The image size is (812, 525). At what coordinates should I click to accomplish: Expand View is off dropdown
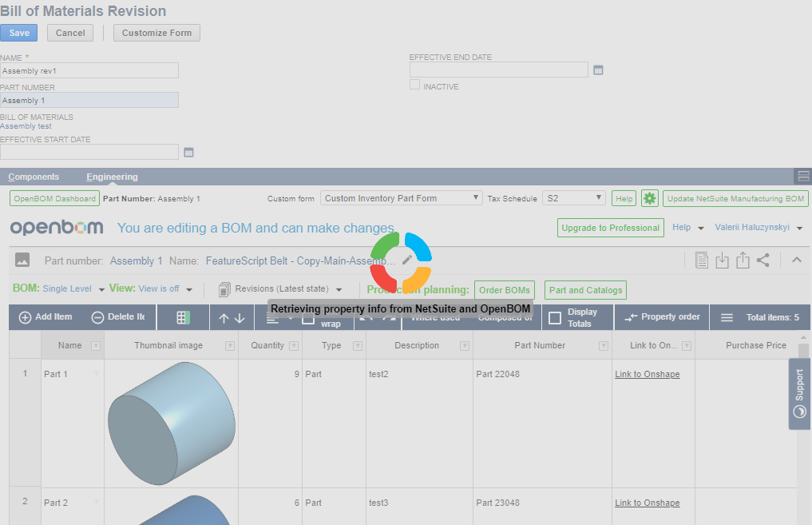(x=189, y=289)
